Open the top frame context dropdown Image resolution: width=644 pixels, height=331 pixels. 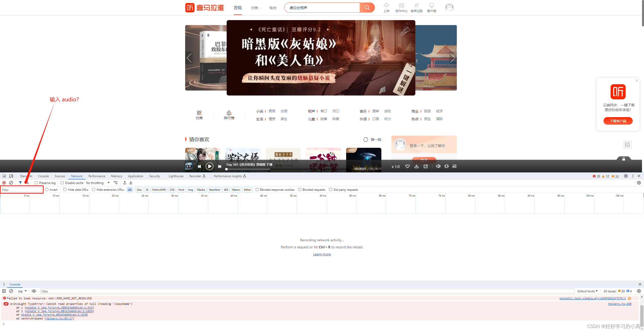pos(22,291)
